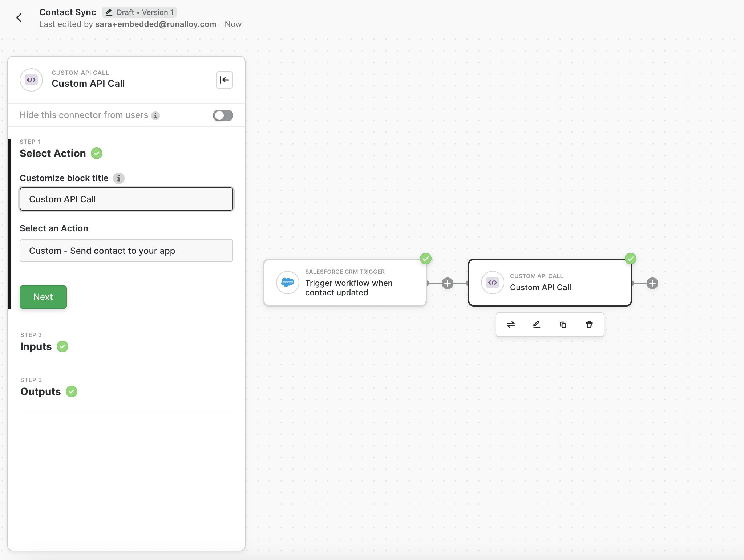Click the green Next button

(x=43, y=297)
